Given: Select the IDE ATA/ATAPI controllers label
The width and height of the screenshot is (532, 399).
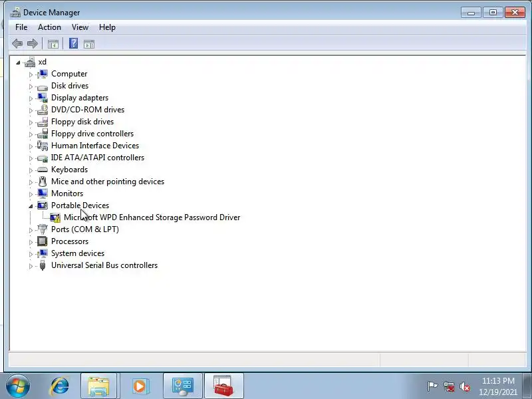Looking at the screenshot, I should (98, 158).
